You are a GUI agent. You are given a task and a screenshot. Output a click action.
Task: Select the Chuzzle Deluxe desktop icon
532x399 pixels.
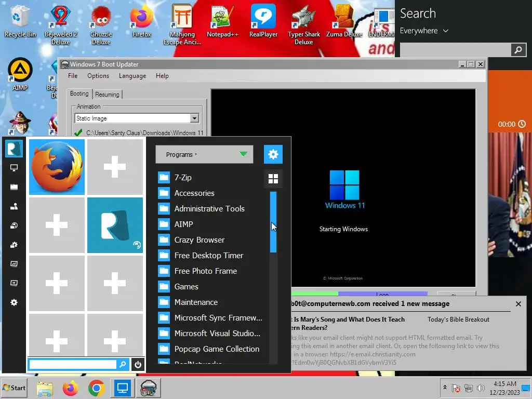click(101, 25)
